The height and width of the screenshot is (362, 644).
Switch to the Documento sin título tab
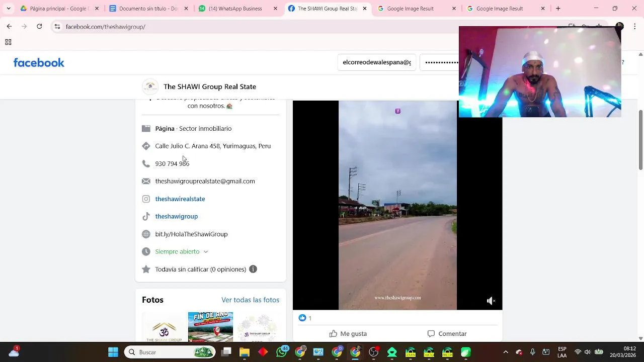(149, 9)
